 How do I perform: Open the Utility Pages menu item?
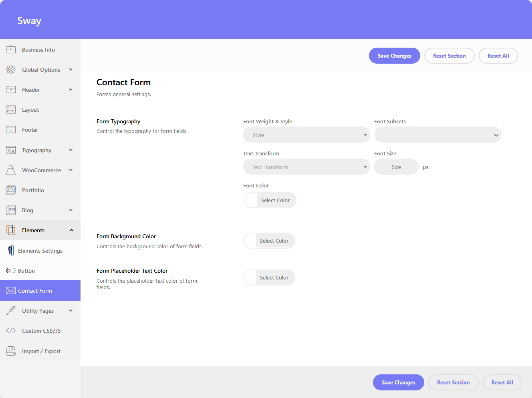click(x=38, y=311)
